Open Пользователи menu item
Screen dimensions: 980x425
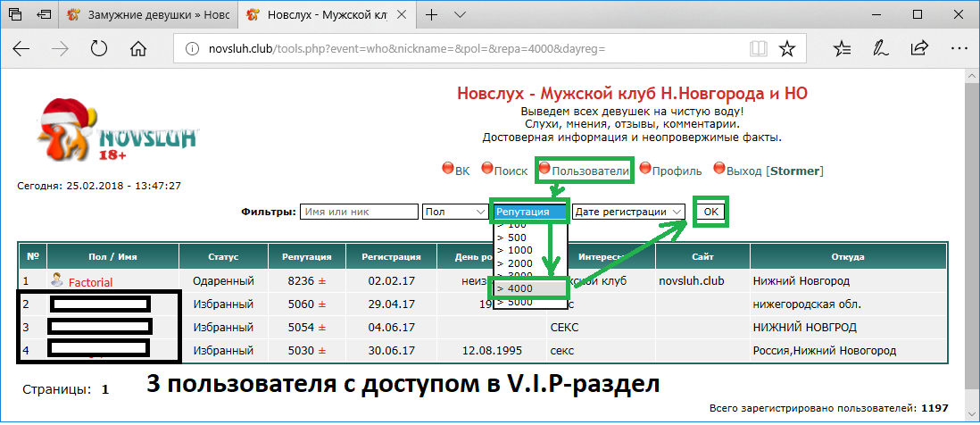590,171
